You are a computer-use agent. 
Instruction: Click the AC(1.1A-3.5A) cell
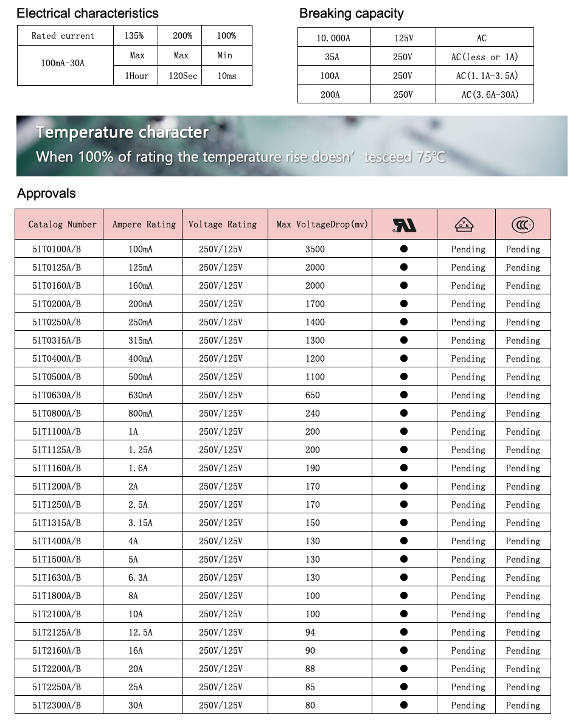pyautogui.click(x=485, y=75)
